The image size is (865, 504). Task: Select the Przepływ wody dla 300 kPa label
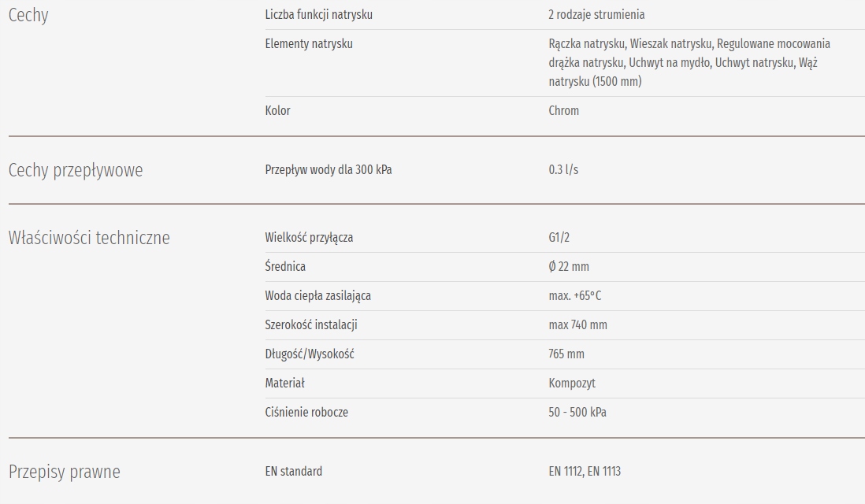coord(329,170)
